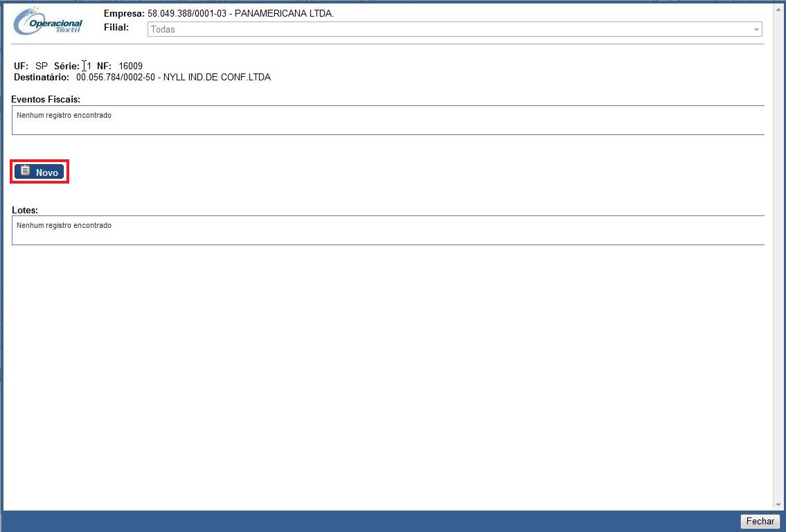Click the Eventos Fiscais heading
This screenshot has width=786, height=532.
(46, 100)
